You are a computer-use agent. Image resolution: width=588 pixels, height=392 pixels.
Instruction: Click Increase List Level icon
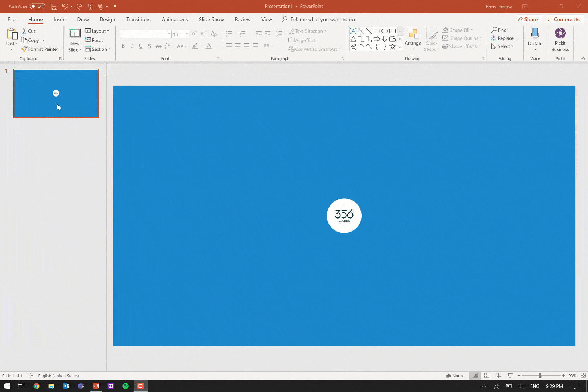[x=268, y=34]
